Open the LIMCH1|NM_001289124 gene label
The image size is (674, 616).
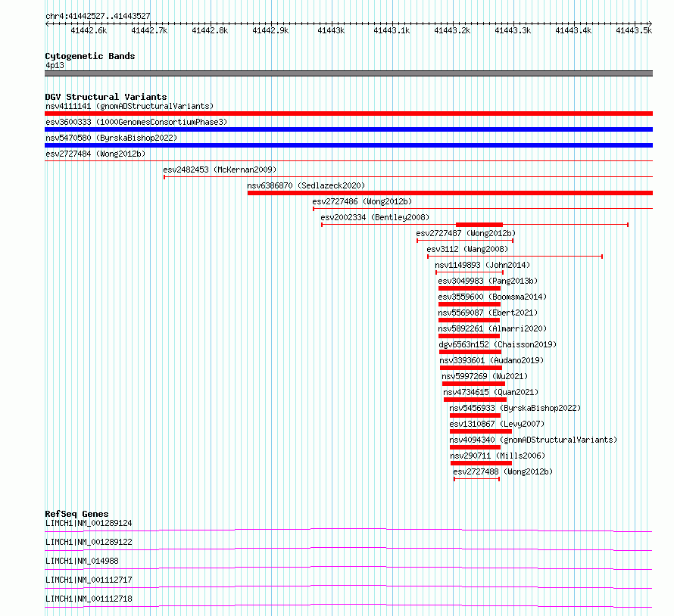[x=89, y=523]
